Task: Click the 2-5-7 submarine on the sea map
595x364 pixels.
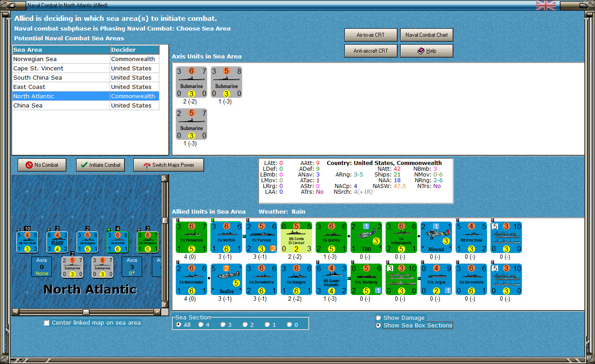Action: click(72, 267)
